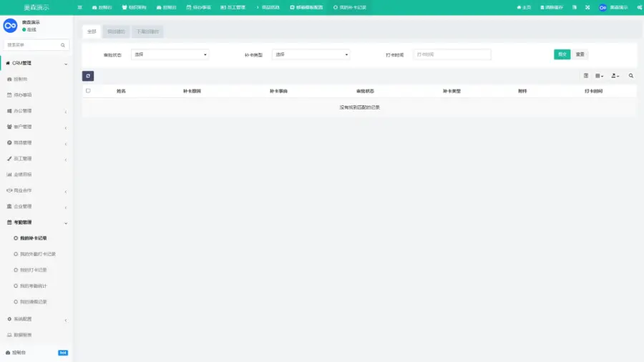Click the magnifier in sidebar menu search
Image resolution: width=644 pixels, height=362 pixels.
[63, 45]
